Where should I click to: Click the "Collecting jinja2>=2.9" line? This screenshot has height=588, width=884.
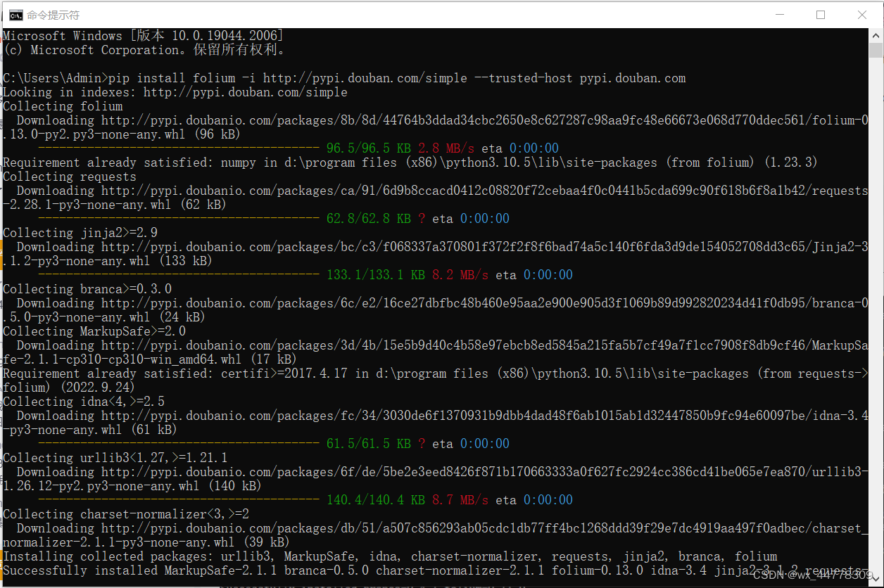(x=80, y=233)
